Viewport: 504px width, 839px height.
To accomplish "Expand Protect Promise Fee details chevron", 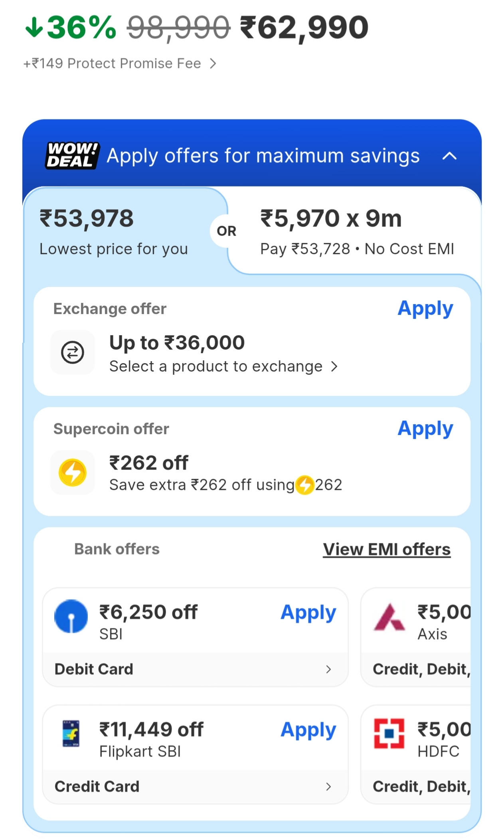I will coord(213,63).
